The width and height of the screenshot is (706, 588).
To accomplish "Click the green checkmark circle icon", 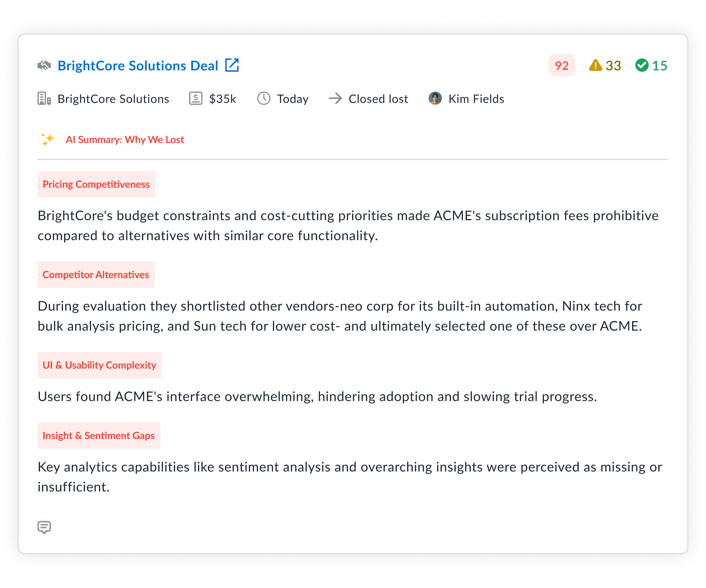I will click(642, 65).
